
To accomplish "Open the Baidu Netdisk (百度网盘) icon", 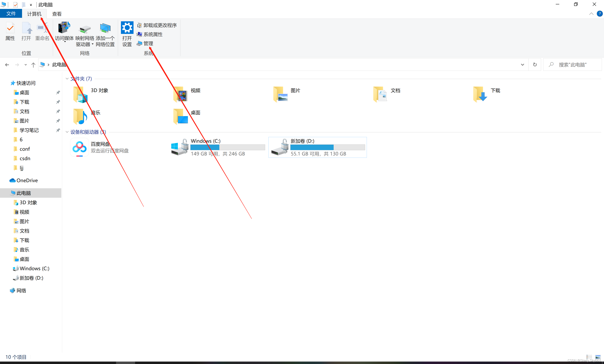I will pos(79,147).
